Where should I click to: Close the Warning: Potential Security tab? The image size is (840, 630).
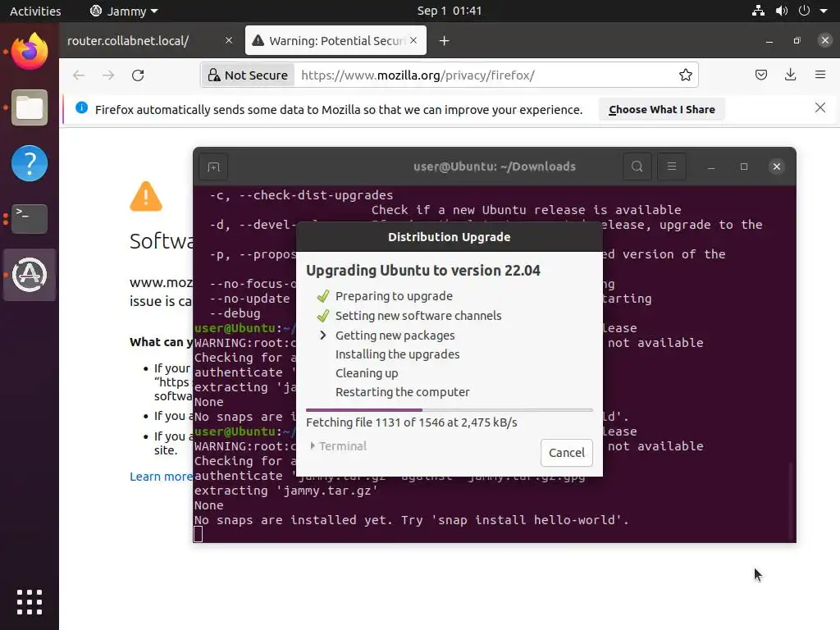pos(413,41)
